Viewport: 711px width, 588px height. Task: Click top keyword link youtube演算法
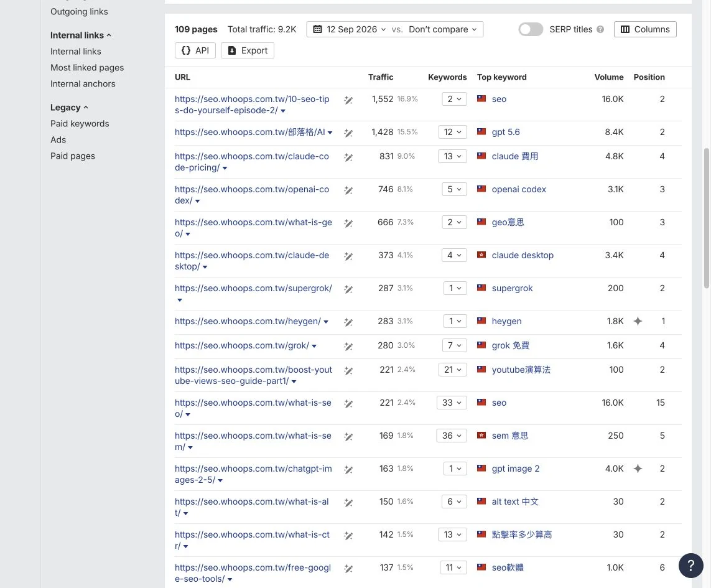point(521,370)
